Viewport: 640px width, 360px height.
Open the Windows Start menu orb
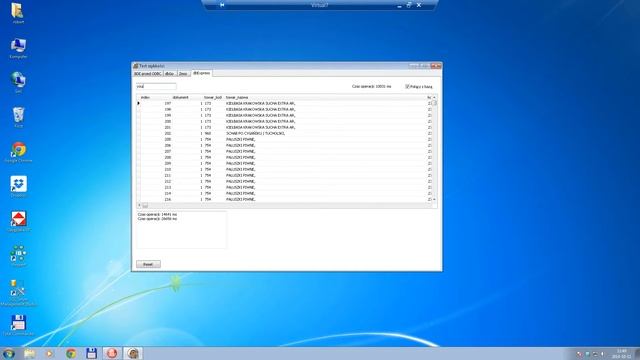9,353
